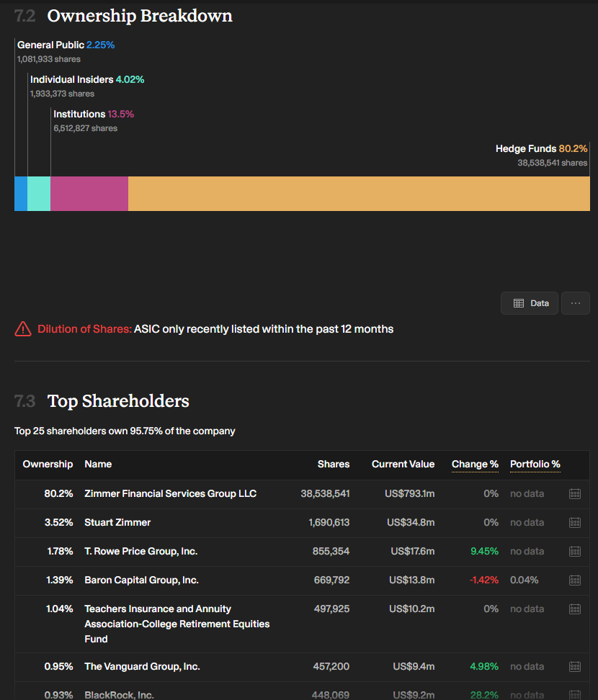Click the 669,792 shares cell
Screen dimensions: 598x700
tap(331, 580)
